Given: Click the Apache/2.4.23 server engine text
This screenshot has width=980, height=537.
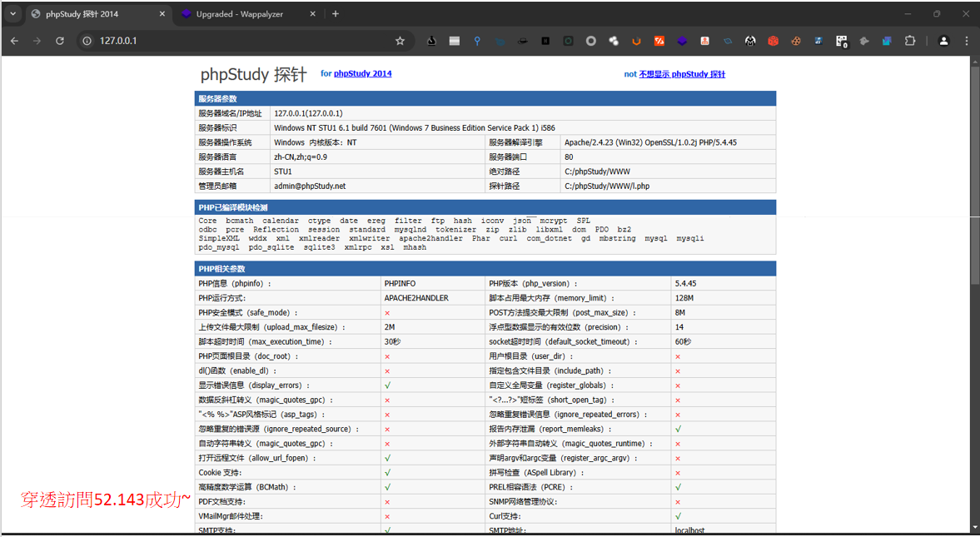Looking at the screenshot, I should pos(650,142).
